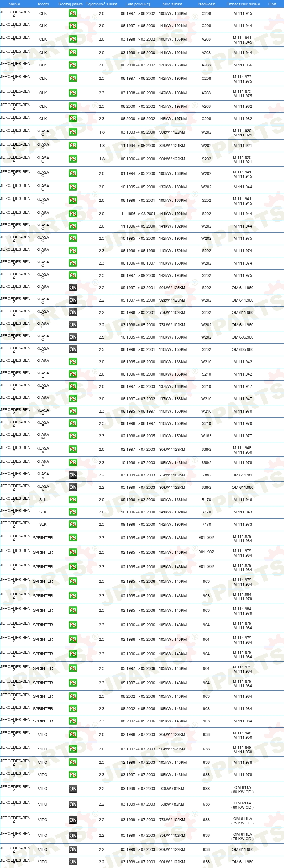This screenshot has height=868, width=284.
Task: Click petrol icon in SLK M 111.946 row
Action: pos(73,500)
